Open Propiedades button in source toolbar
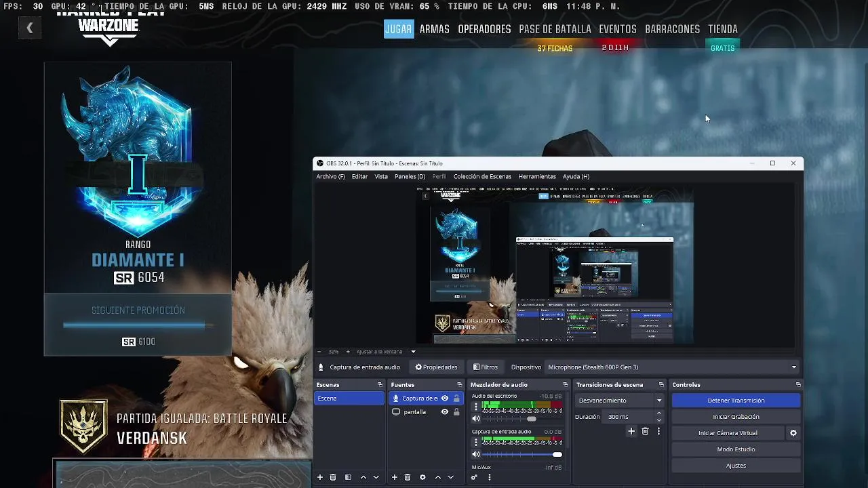Screen dimensions: 868x488 click(436, 367)
